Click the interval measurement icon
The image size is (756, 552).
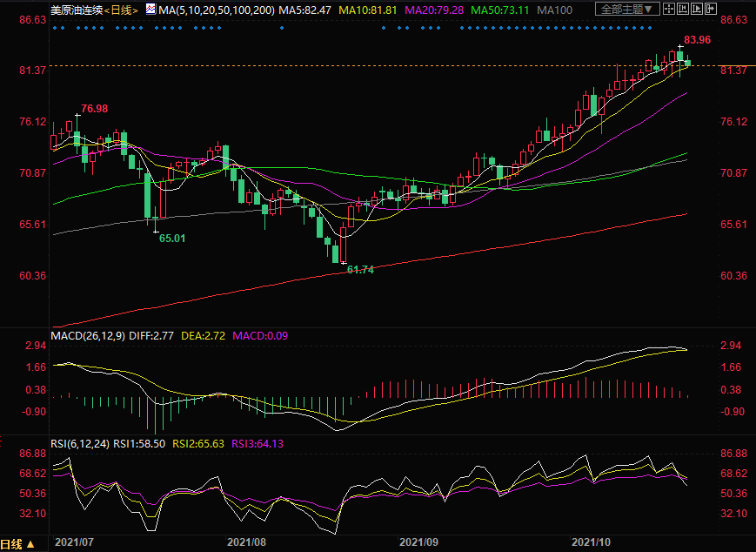[x=683, y=9]
